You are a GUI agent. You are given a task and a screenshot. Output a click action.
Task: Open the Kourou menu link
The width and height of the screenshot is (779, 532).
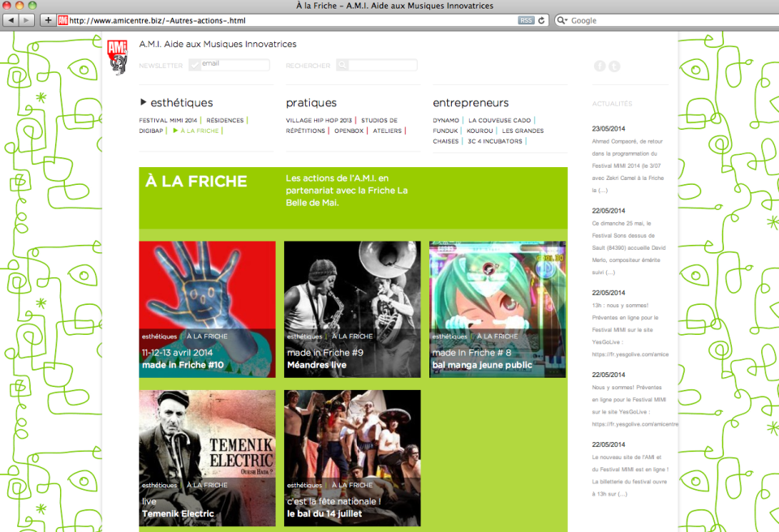pos(480,131)
